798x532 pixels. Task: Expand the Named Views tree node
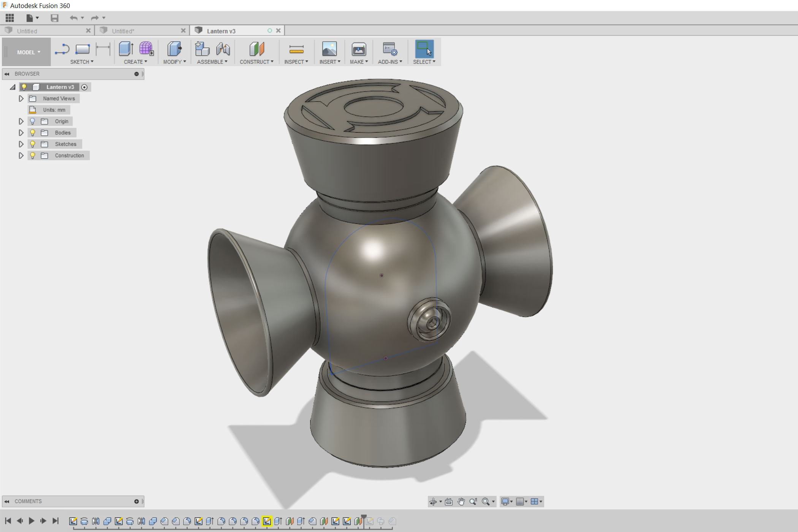pos(21,98)
